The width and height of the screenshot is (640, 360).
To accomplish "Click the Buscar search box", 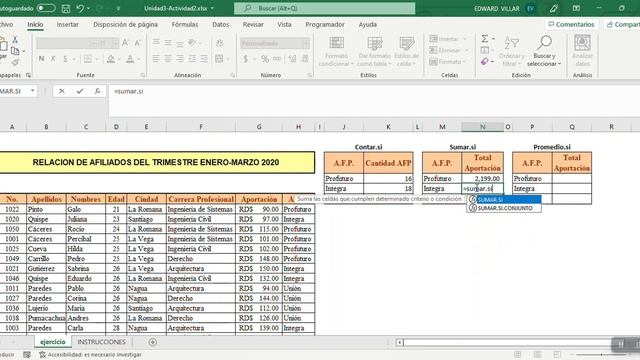I will [324, 8].
